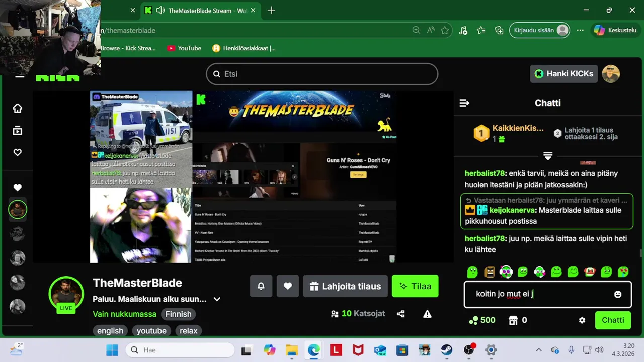Switch to TheMasterBlade Stream browser tab
The width and height of the screenshot is (644, 362).
pos(200,10)
